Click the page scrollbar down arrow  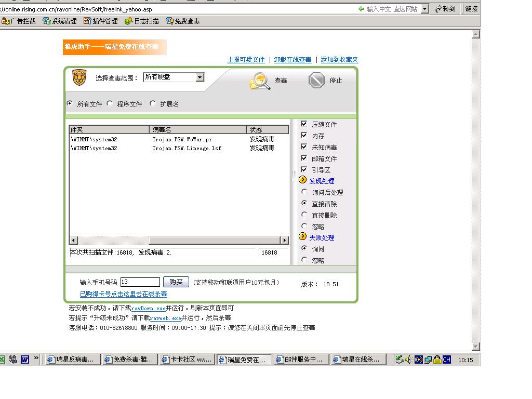pos(476,347)
